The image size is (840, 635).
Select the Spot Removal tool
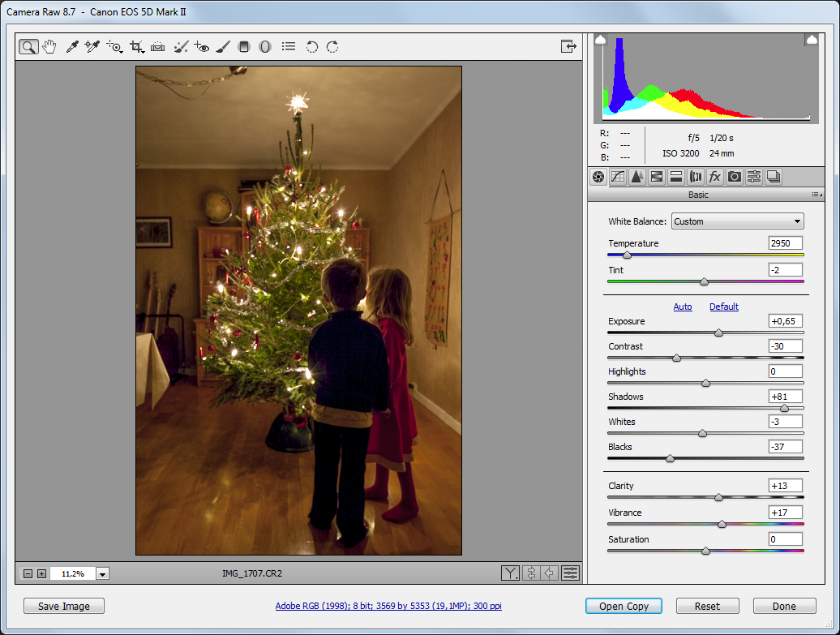pyautogui.click(x=181, y=46)
